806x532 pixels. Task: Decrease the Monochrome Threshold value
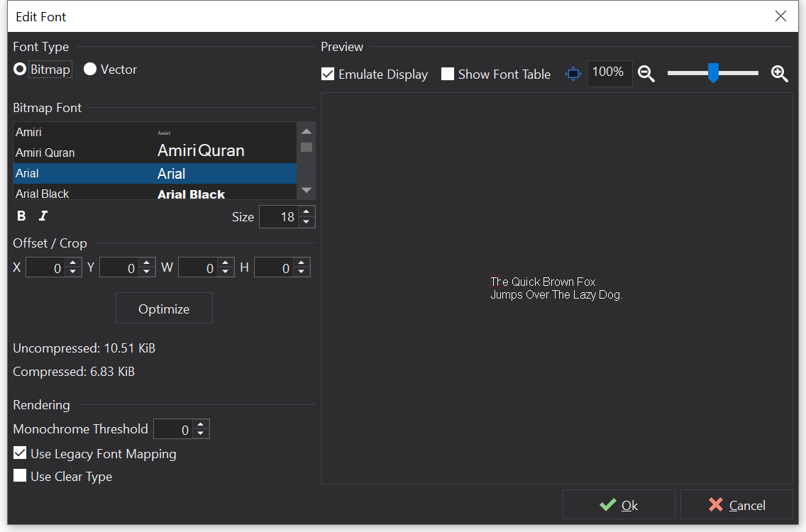pyautogui.click(x=200, y=433)
